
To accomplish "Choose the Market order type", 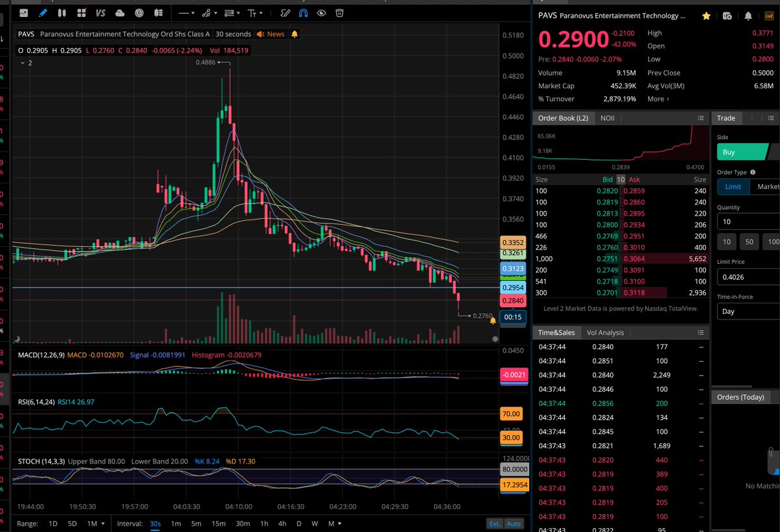I will point(765,186).
